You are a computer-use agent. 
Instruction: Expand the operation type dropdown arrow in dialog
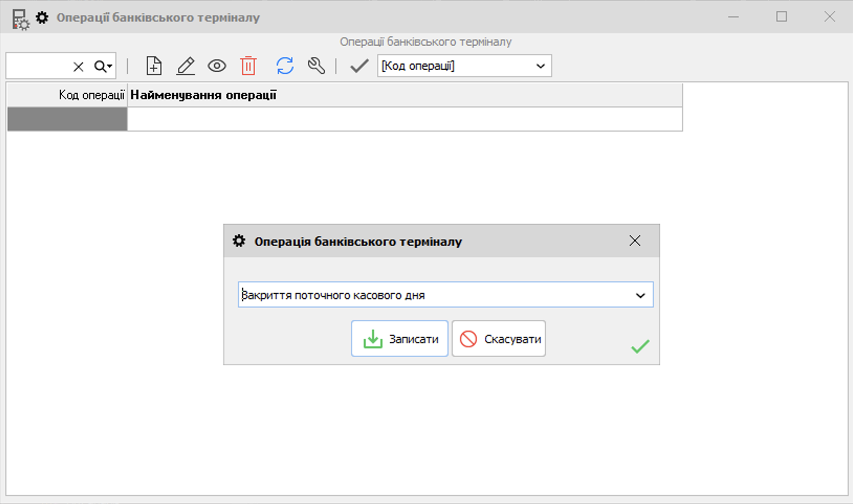tap(640, 295)
